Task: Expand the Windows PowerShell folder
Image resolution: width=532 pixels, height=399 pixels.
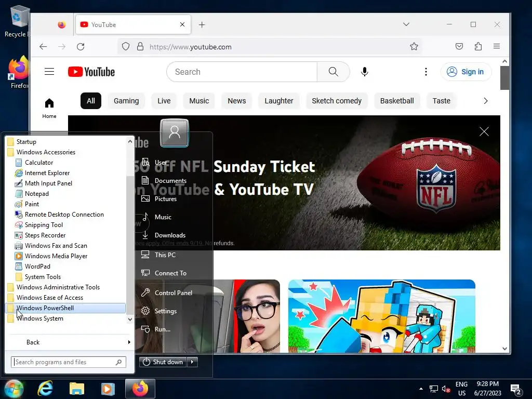Action: (65, 308)
